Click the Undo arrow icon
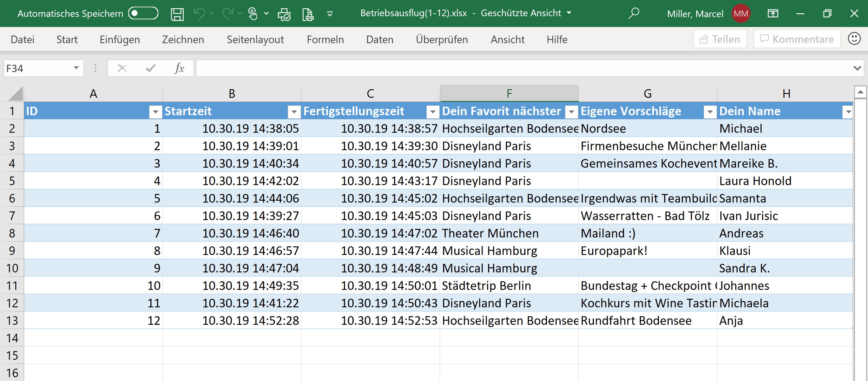The width and height of the screenshot is (868, 381). 200,14
